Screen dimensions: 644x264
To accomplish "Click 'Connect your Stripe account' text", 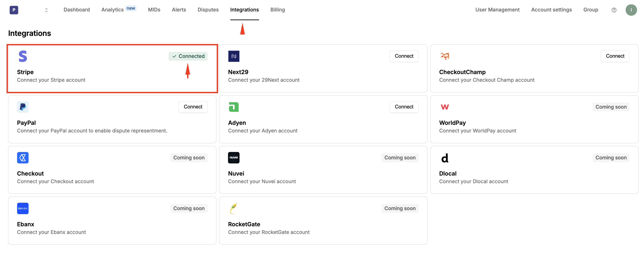I will (51, 80).
